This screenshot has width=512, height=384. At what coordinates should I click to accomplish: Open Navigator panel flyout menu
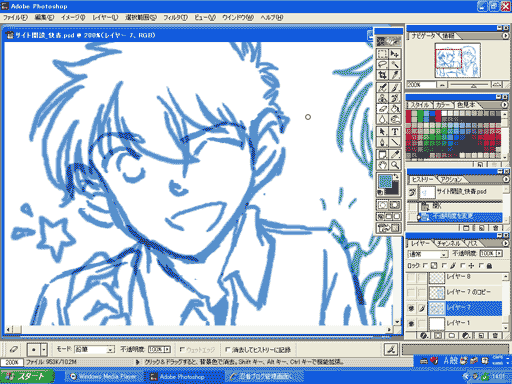(x=506, y=35)
